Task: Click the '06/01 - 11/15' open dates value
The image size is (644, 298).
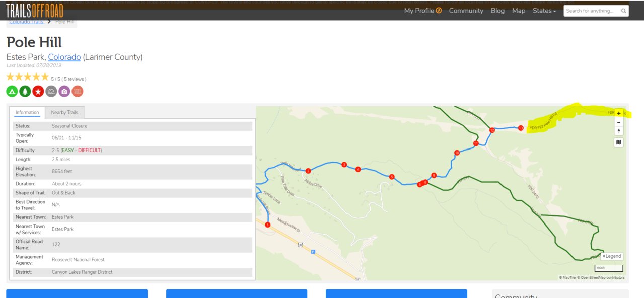Action: click(x=66, y=138)
